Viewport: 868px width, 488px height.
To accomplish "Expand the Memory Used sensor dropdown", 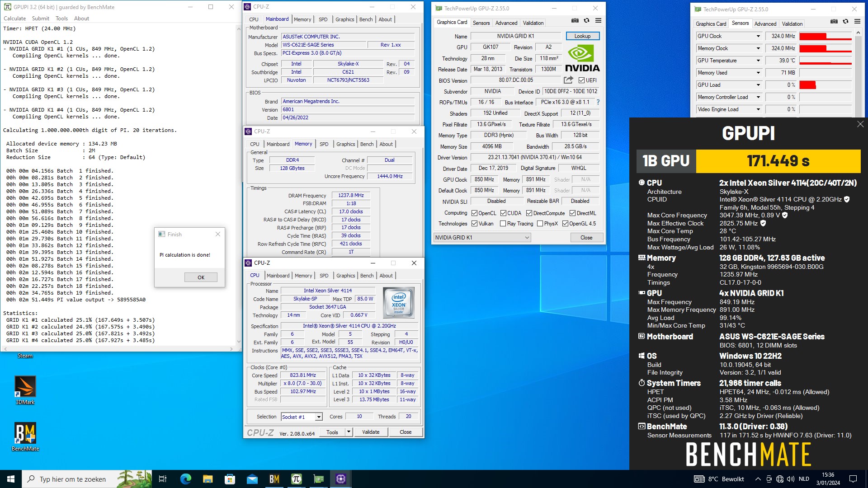I will click(x=758, y=73).
